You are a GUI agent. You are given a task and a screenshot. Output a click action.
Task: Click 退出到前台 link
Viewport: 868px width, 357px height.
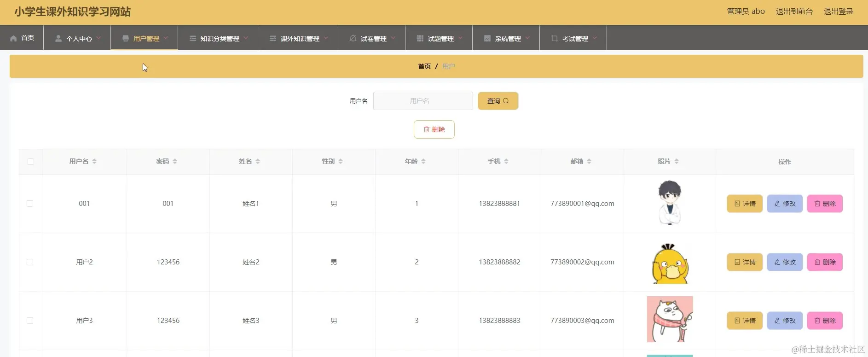pyautogui.click(x=794, y=12)
